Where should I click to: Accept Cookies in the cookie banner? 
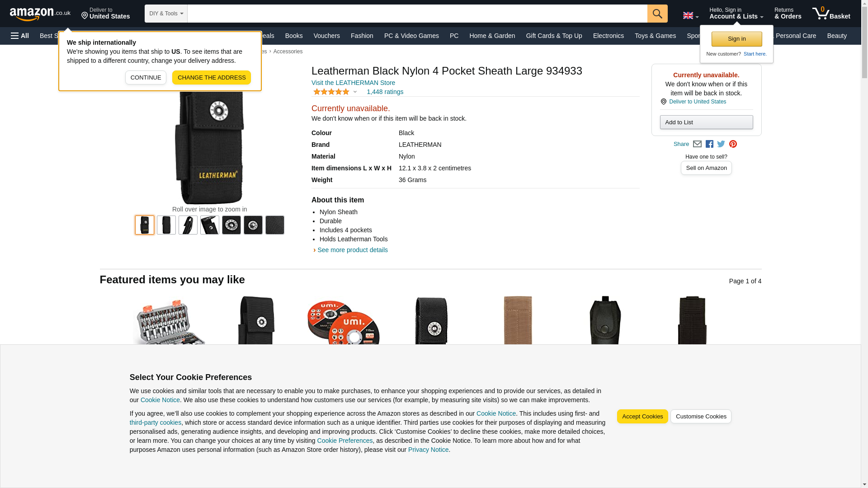(642, 417)
